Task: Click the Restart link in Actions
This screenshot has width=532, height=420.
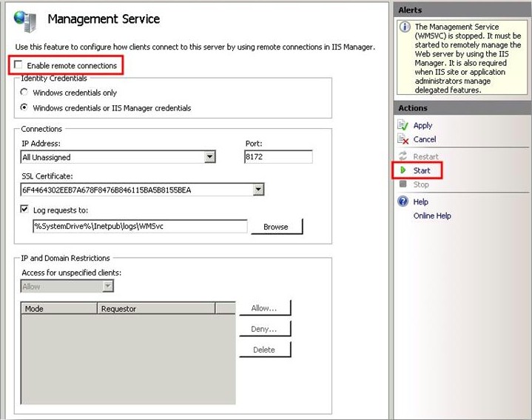Action: (425, 156)
